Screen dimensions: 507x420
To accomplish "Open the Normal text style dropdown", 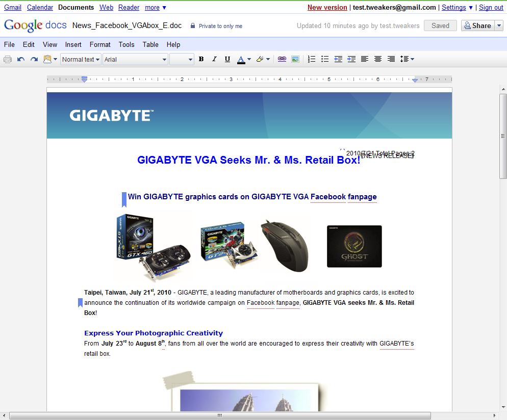I will click(81, 60).
